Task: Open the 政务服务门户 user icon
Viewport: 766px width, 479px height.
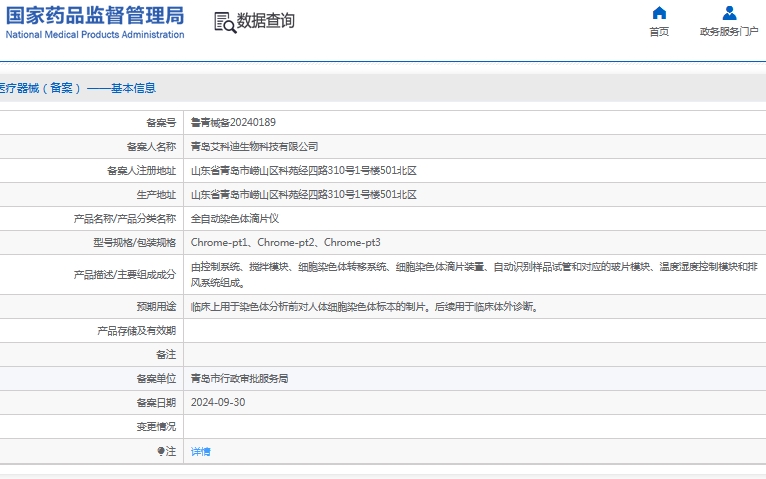Action: click(x=729, y=13)
